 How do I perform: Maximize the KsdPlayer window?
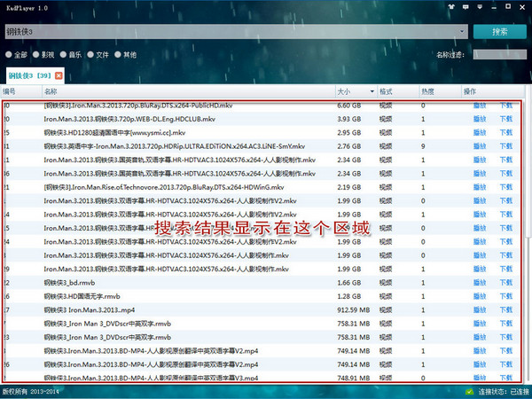[508, 7]
